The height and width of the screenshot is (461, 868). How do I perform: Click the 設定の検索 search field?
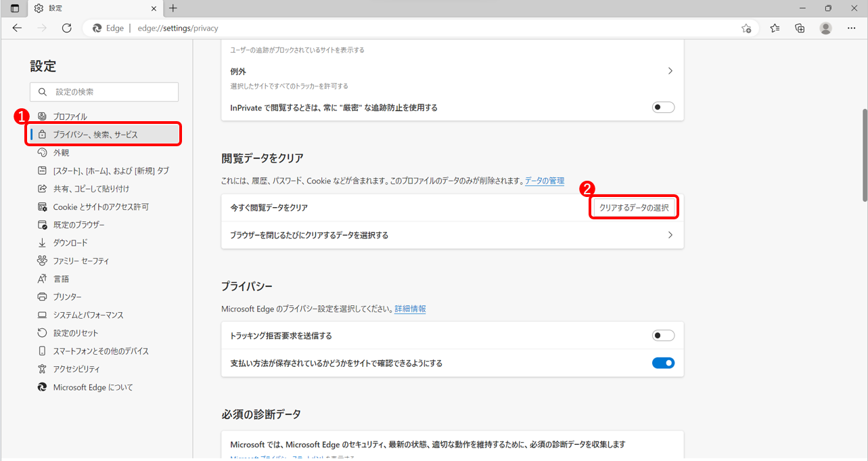pos(104,91)
